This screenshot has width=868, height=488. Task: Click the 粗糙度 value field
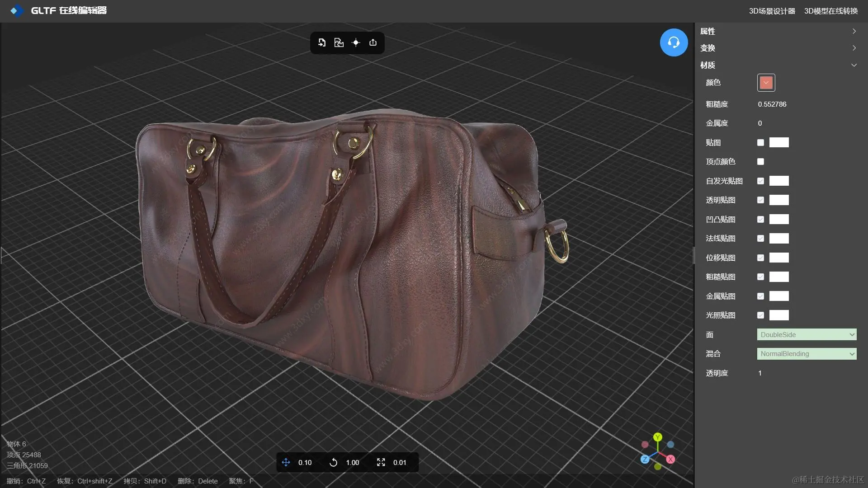click(x=772, y=104)
